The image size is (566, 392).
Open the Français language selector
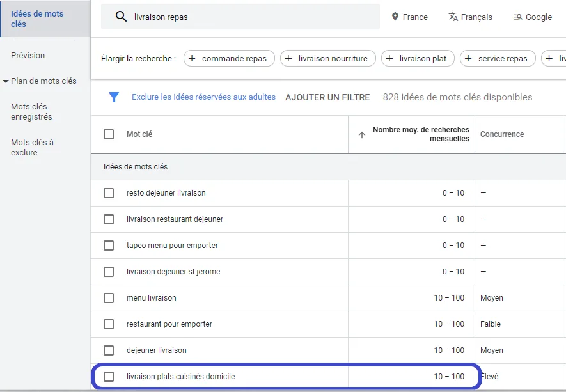pos(470,17)
